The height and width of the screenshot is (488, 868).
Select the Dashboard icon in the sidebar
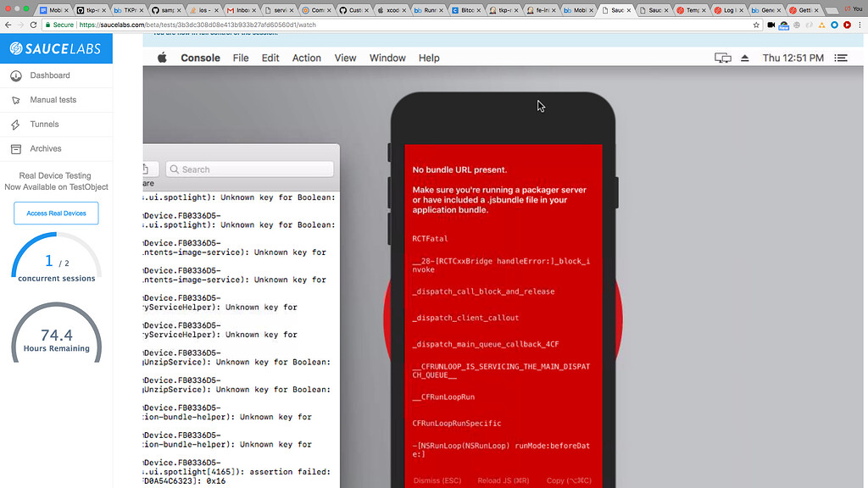click(x=18, y=76)
